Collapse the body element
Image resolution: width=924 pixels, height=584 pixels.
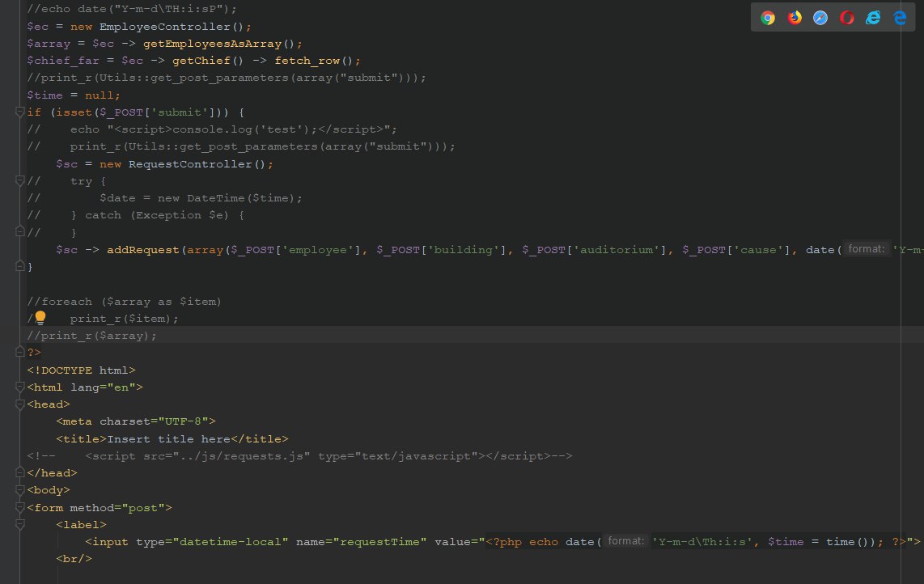(19, 490)
